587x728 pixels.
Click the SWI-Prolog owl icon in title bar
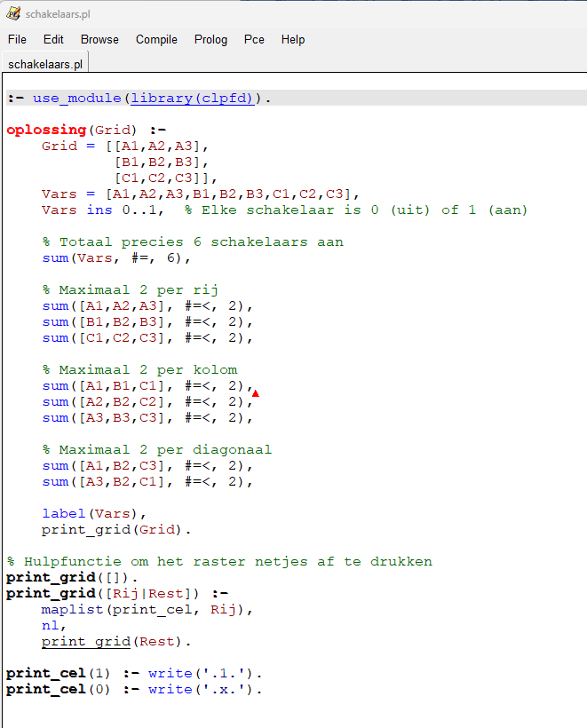[13, 13]
